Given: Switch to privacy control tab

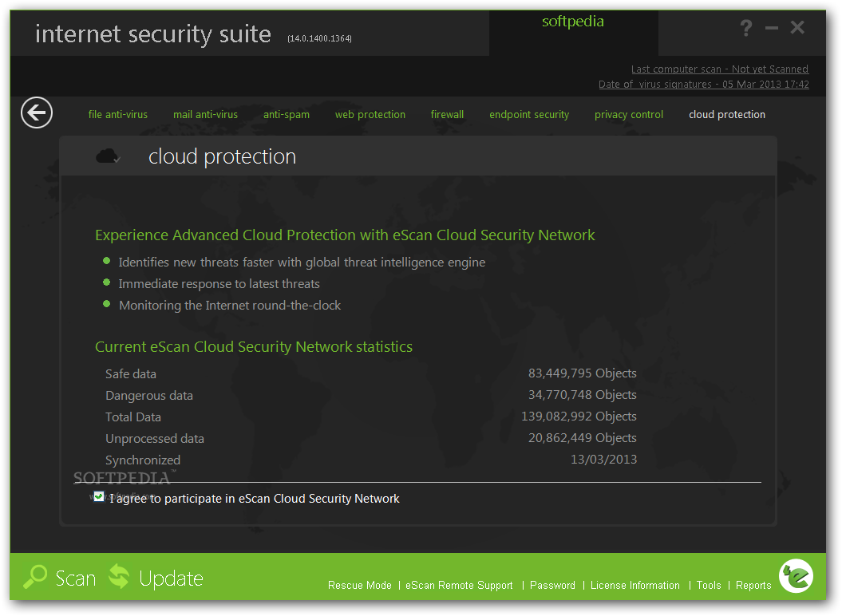Looking at the screenshot, I should (x=629, y=114).
